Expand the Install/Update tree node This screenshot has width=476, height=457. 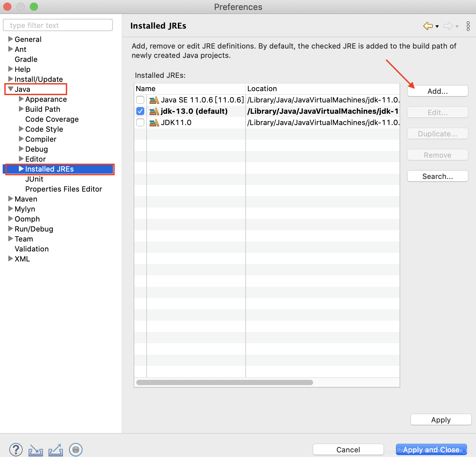tap(11, 79)
